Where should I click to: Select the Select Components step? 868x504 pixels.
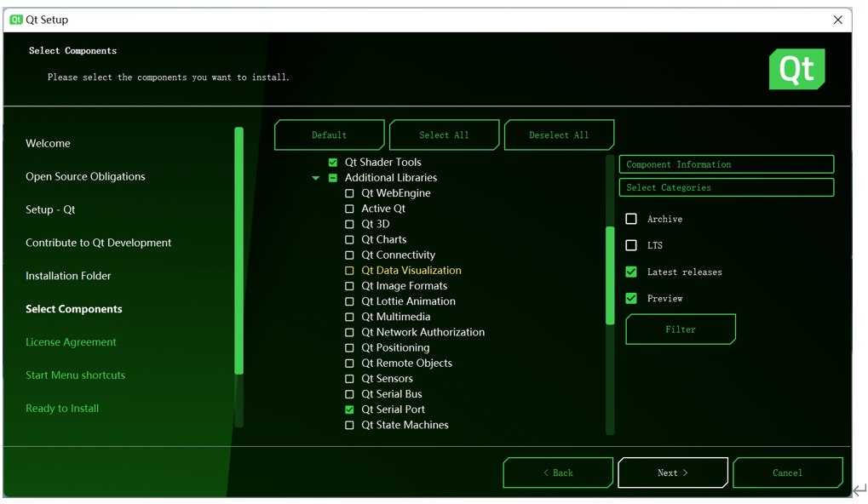(x=73, y=309)
